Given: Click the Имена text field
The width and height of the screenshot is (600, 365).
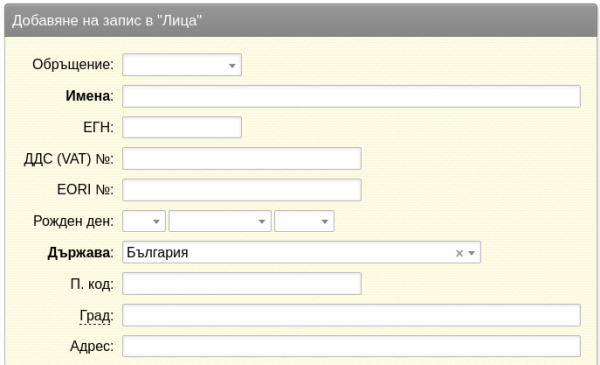Looking at the screenshot, I should pyautogui.click(x=351, y=96).
